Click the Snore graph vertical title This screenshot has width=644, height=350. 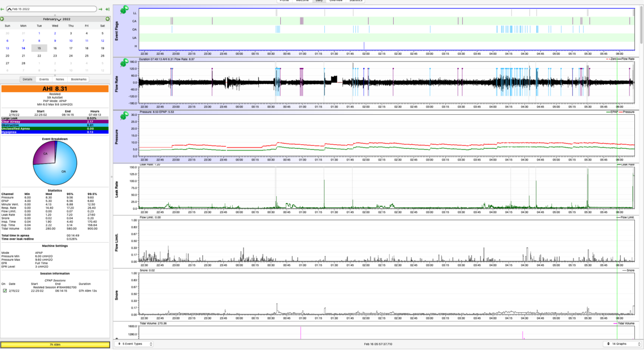[116, 295]
